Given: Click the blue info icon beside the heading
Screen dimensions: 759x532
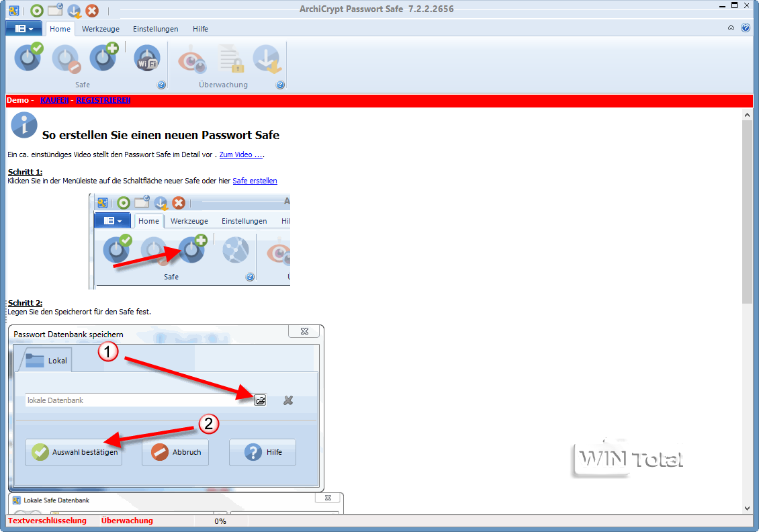Looking at the screenshot, I should click(24, 125).
